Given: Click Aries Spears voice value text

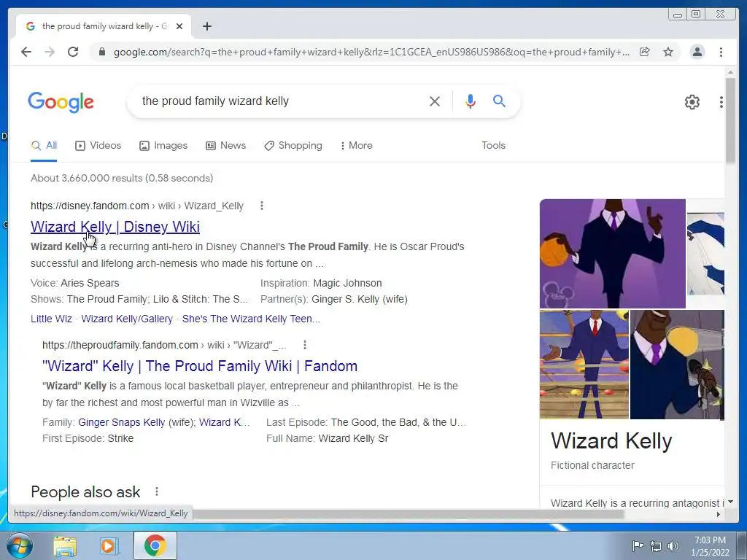Looking at the screenshot, I should point(90,283).
